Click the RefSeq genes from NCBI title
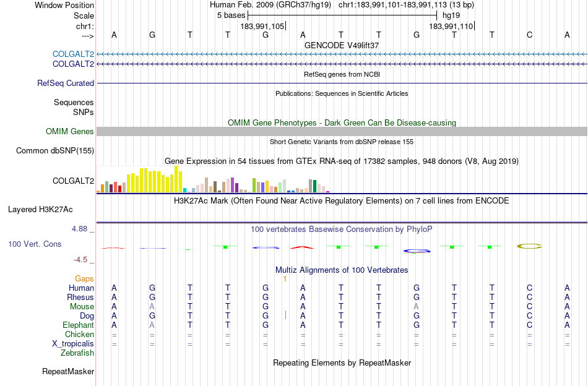 [x=342, y=74]
